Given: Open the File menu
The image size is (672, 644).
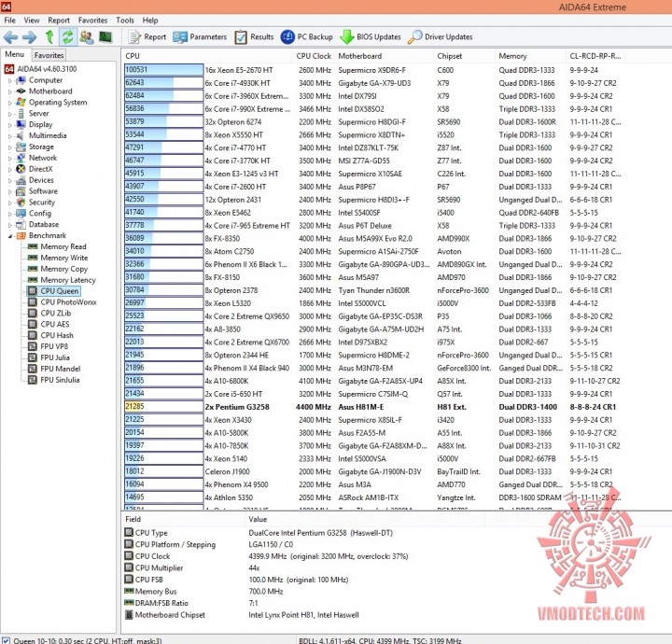Looking at the screenshot, I should pos(10,21).
